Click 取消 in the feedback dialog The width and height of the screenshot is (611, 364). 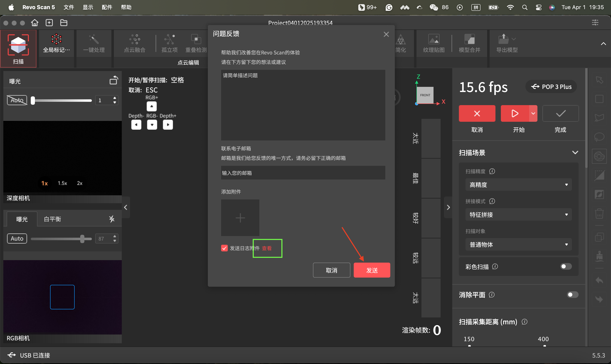click(331, 270)
